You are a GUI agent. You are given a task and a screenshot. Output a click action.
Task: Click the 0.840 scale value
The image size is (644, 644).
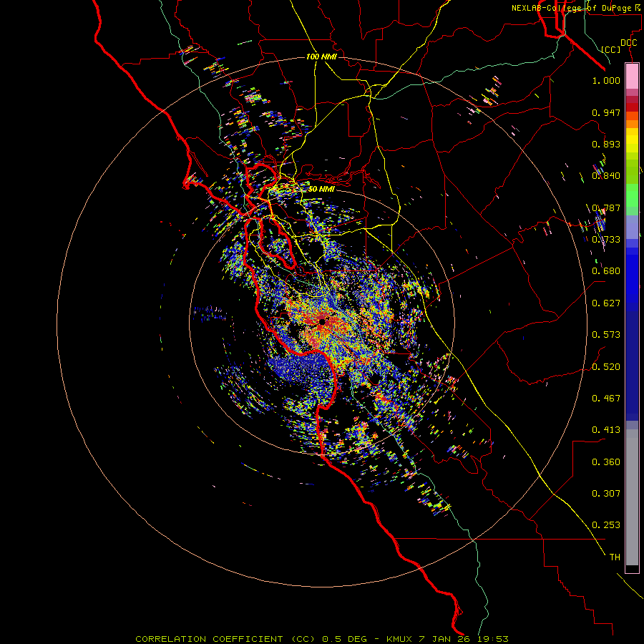click(x=606, y=176)
